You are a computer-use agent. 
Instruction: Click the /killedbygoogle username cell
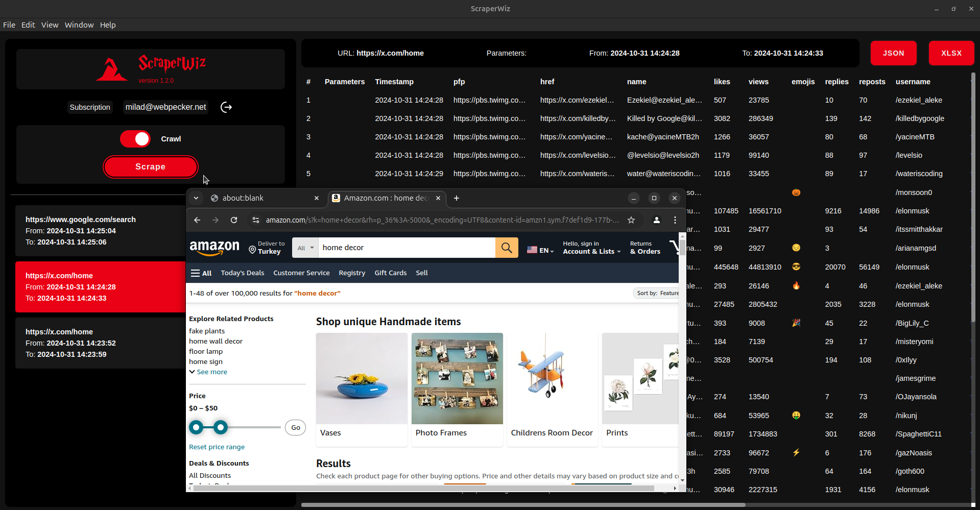920,118
